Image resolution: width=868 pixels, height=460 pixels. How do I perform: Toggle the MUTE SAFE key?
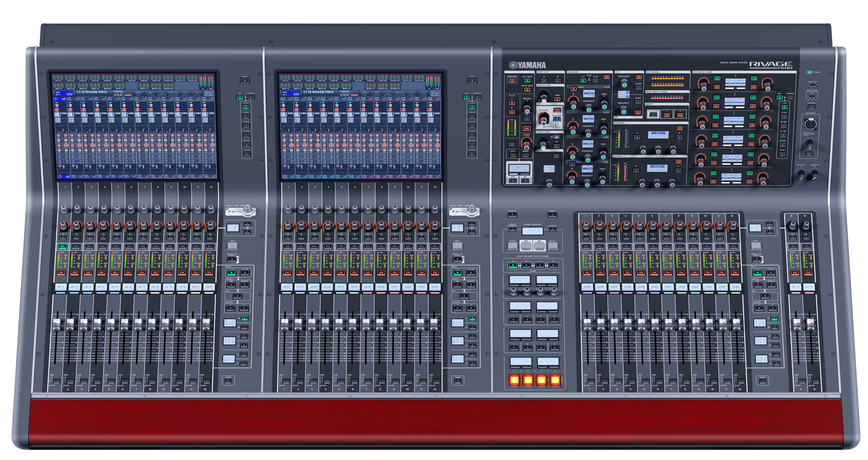(x=527, y=90)
